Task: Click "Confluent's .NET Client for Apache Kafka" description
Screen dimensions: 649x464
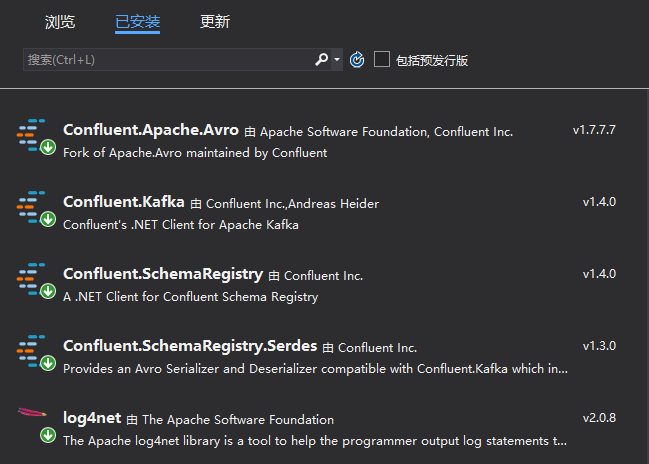Action: pos(181,225)
